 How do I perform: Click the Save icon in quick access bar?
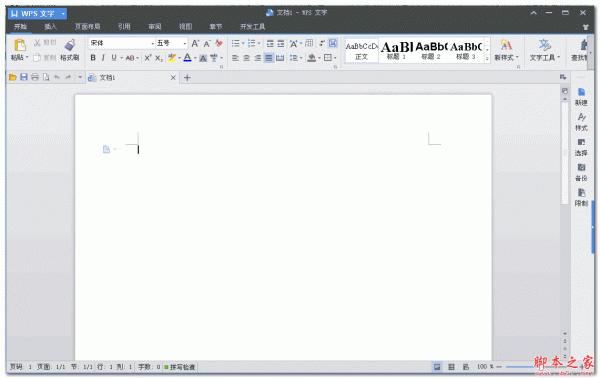[24, 77]
